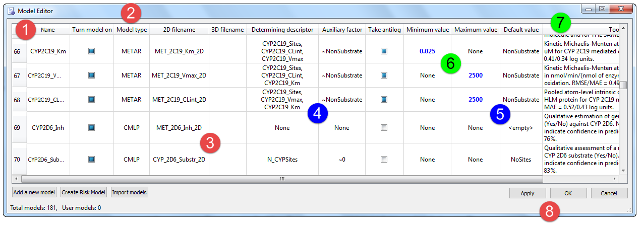Toggle Turn model on for row 67
This screenshot has width=644, height=227.
pos(91,75)
